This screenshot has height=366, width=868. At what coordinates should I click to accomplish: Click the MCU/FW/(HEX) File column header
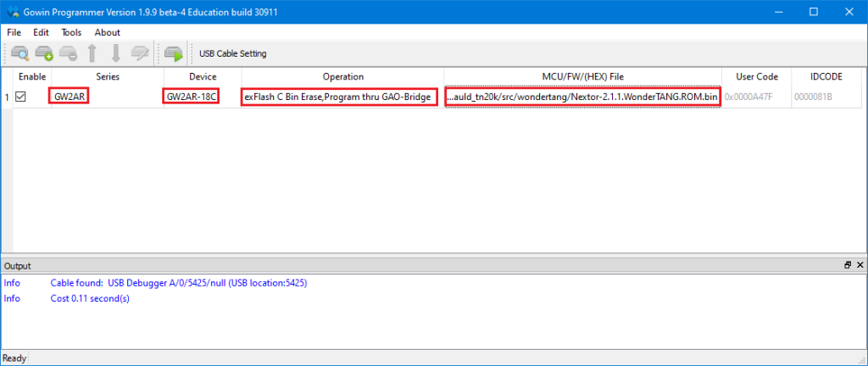(x=583, y=77)
